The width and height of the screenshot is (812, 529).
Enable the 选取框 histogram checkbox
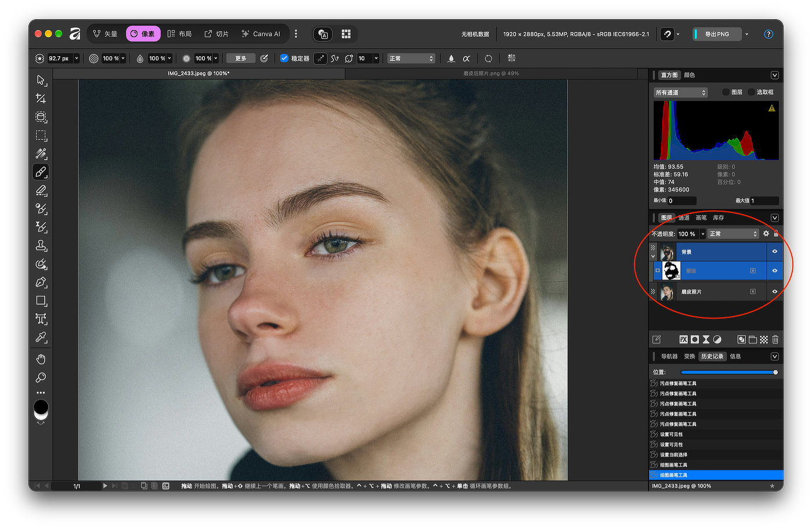(751, 92)
